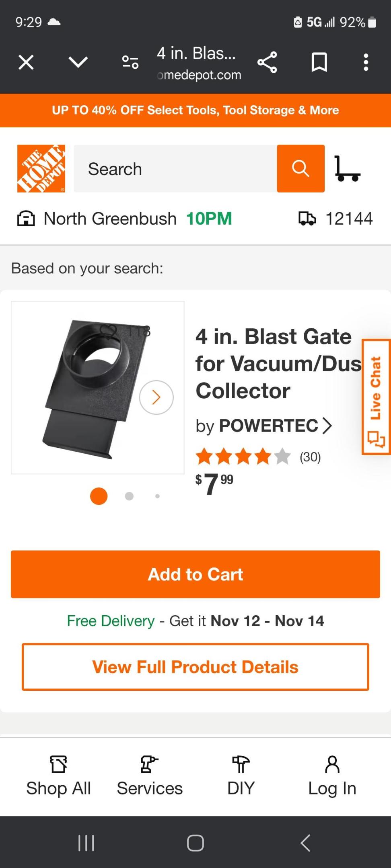Click the star rating review count
Image resolution: width=391 pixels, height=868 pixels.
(x=310, y=457)
